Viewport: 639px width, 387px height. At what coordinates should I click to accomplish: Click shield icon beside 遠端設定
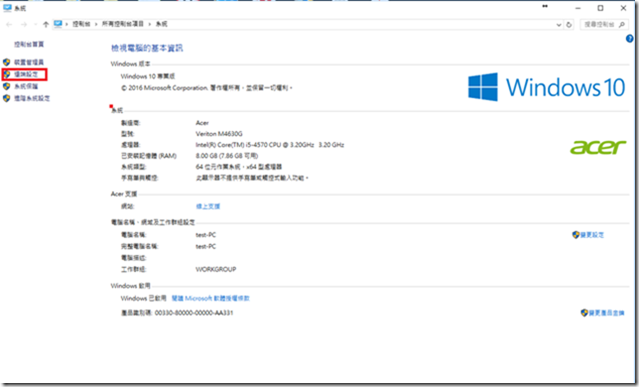(x=7, y=74)
